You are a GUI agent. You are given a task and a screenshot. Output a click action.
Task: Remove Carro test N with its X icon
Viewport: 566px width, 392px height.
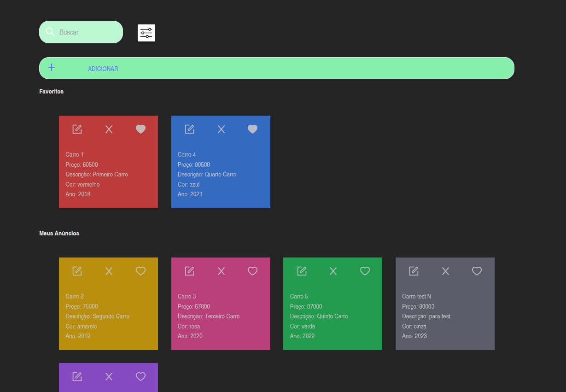[445, 271]
